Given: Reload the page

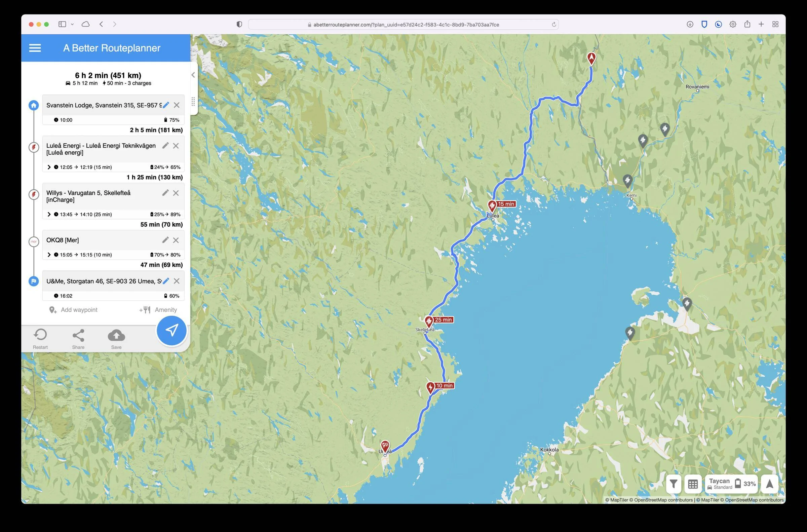Looking at the screenshot, I should point(553,25).
